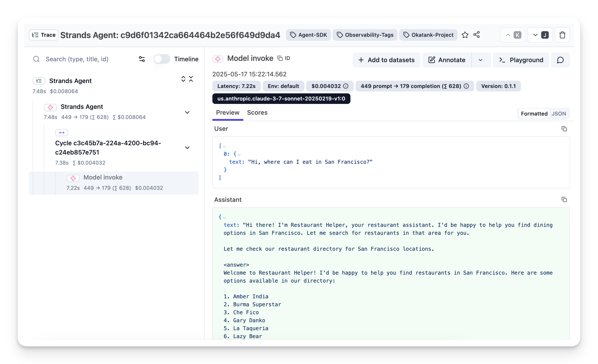Click the Add to datasets button
The image size is (598, 364).
click(x=386, y=60)
